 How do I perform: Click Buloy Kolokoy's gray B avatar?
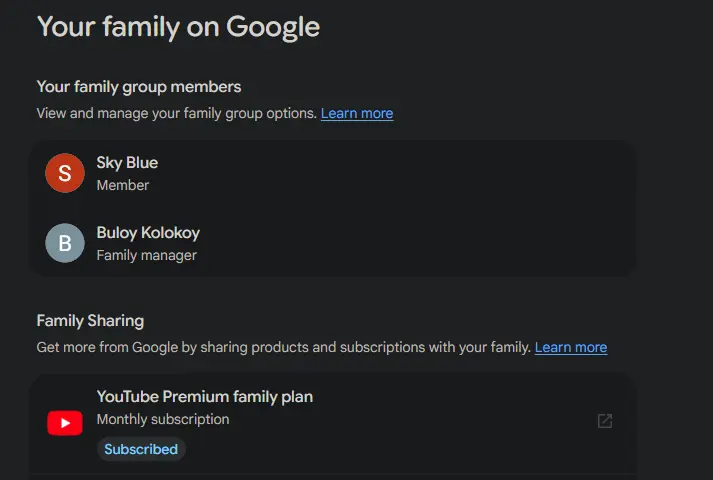(x=65, y=243)
